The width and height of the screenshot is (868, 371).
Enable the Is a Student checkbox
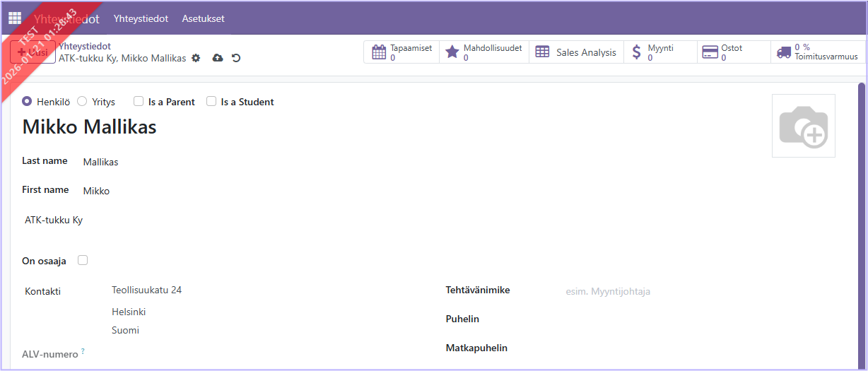click(x=211, y=102)
